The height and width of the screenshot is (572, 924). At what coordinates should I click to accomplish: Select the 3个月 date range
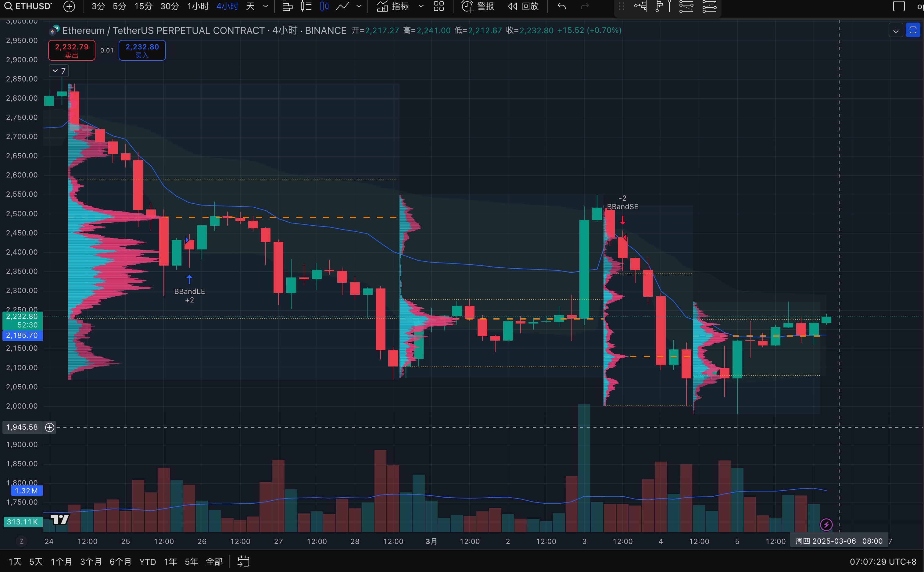coord(91,561)
